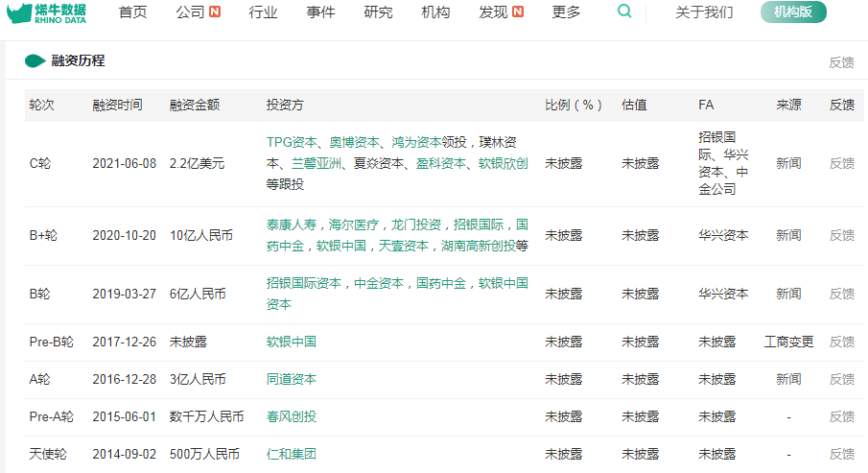Select the 来源 column header
Screen dimensions: 868x473
788,105
